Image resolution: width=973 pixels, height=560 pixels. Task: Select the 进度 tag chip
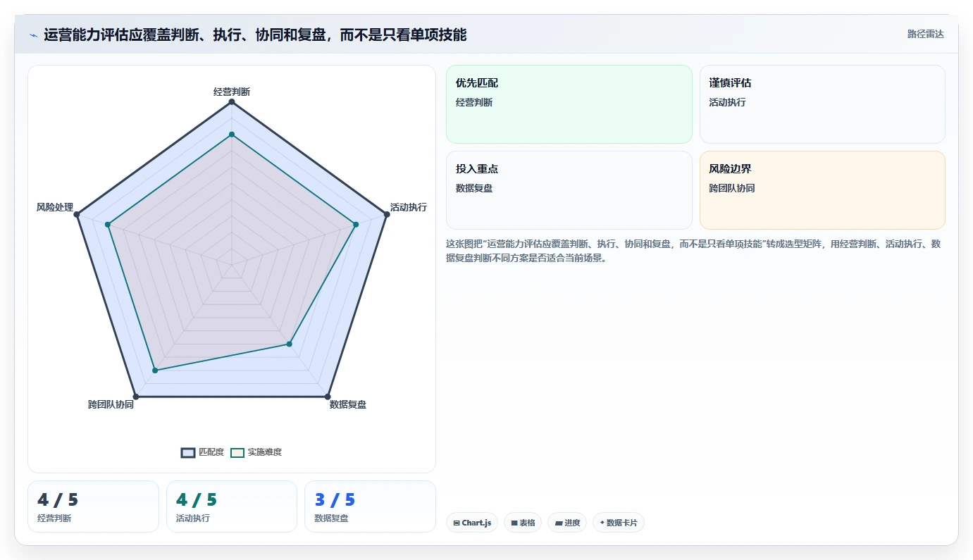(567, 523)
